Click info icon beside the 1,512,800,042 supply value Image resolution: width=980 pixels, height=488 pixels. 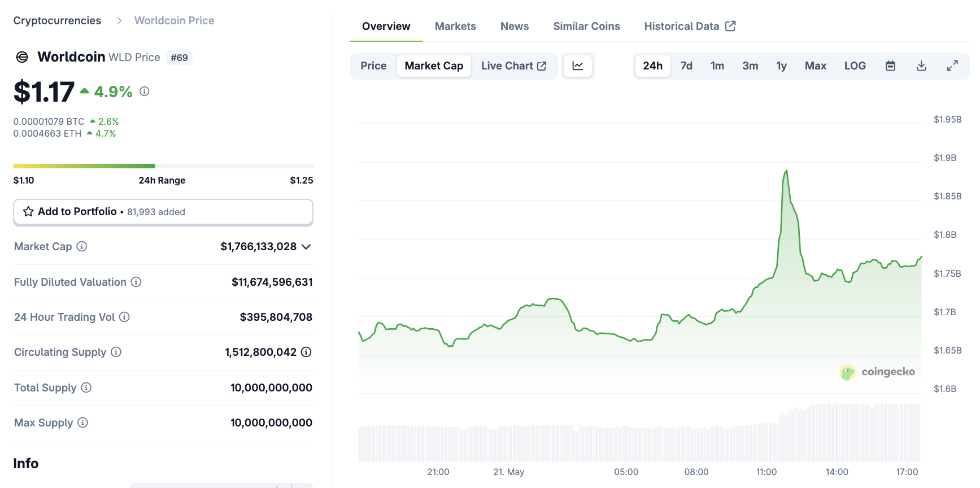click(306, 352)
